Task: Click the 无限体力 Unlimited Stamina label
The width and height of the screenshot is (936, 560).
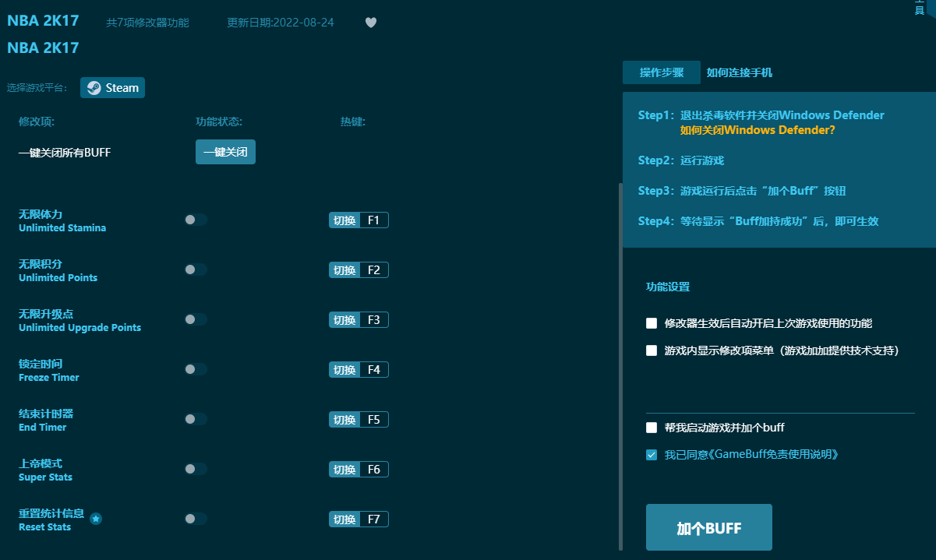Action: pyautogui.click(x=62, y=220)
